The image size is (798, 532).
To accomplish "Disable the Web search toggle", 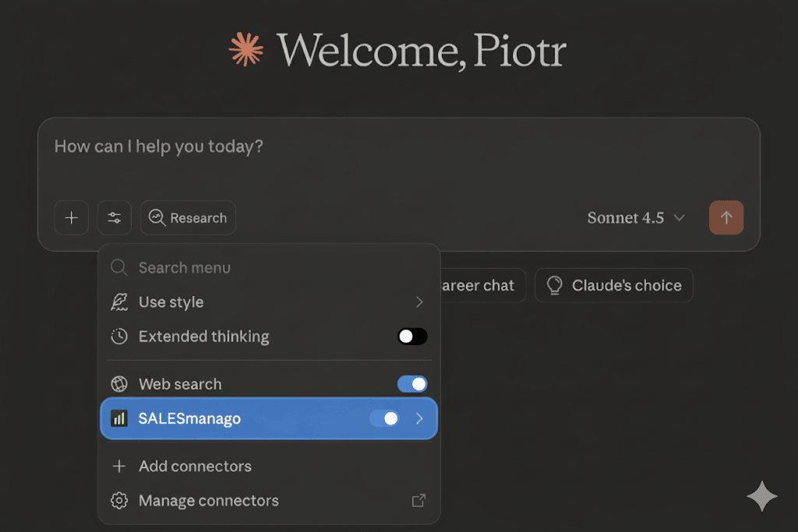I will point(412,384).
